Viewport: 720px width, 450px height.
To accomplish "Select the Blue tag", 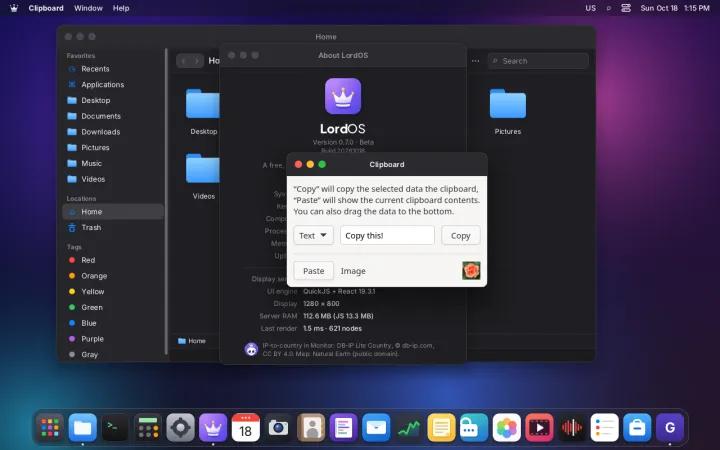I will (113, 323).
